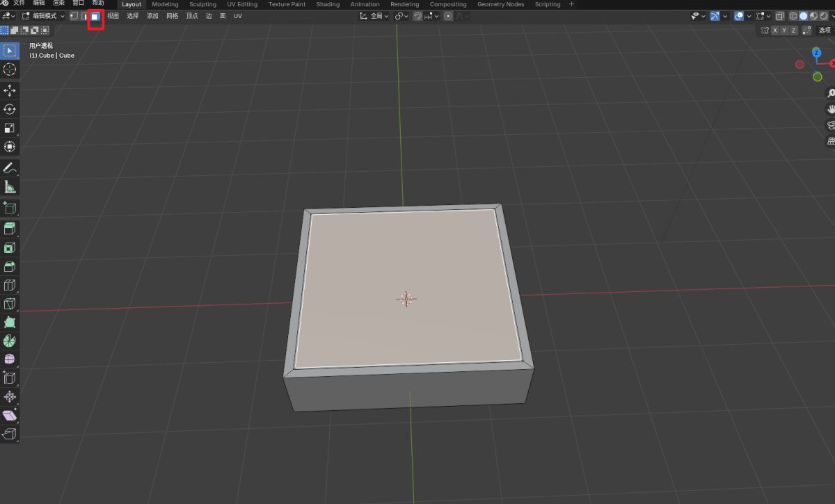Open the 文件 file menu
Screen dimensions: 835x504
[x=19, y=3]
